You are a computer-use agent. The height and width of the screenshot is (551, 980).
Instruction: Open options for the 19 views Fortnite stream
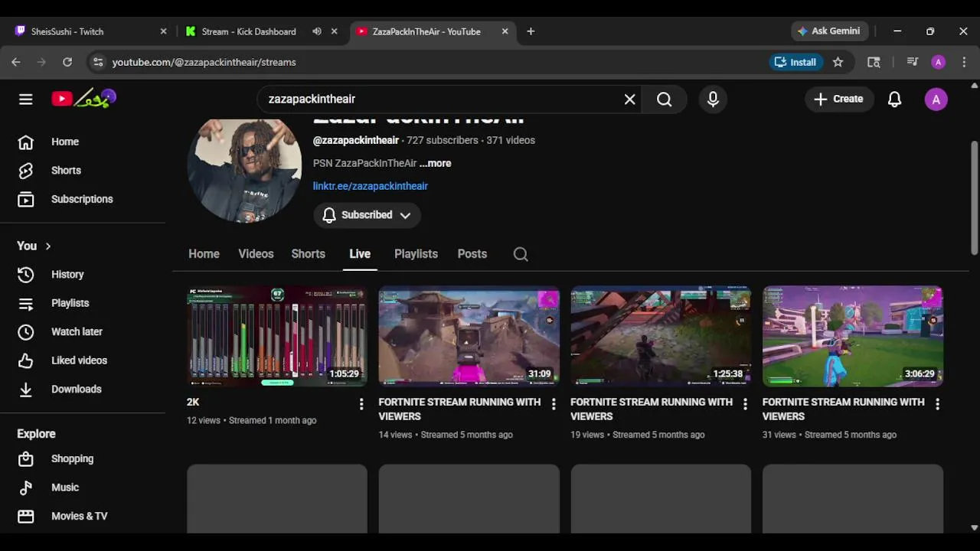745,404
